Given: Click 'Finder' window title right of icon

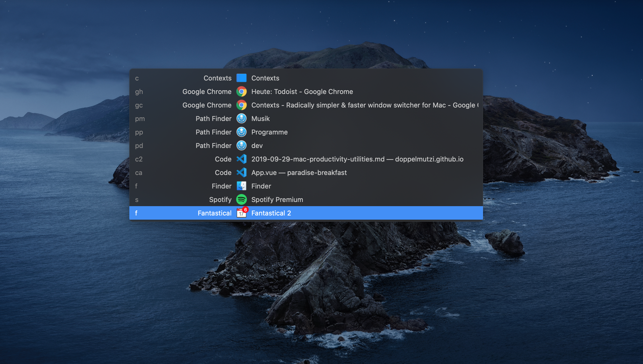Looking at the screenshot, I should pyautogui.click(x=261, y=186).
